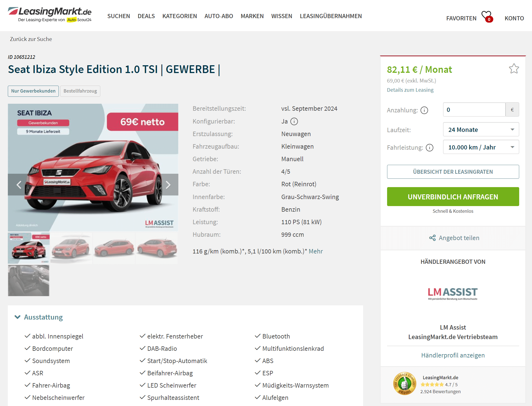Click the Grau-Schwarz-Swing value

[x=310, y=197]
